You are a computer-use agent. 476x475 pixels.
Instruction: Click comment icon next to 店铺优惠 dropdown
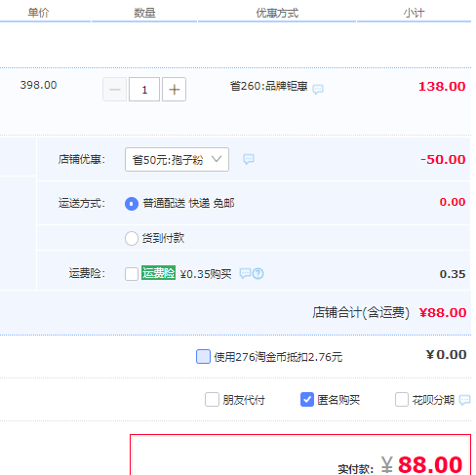point(249,159)
